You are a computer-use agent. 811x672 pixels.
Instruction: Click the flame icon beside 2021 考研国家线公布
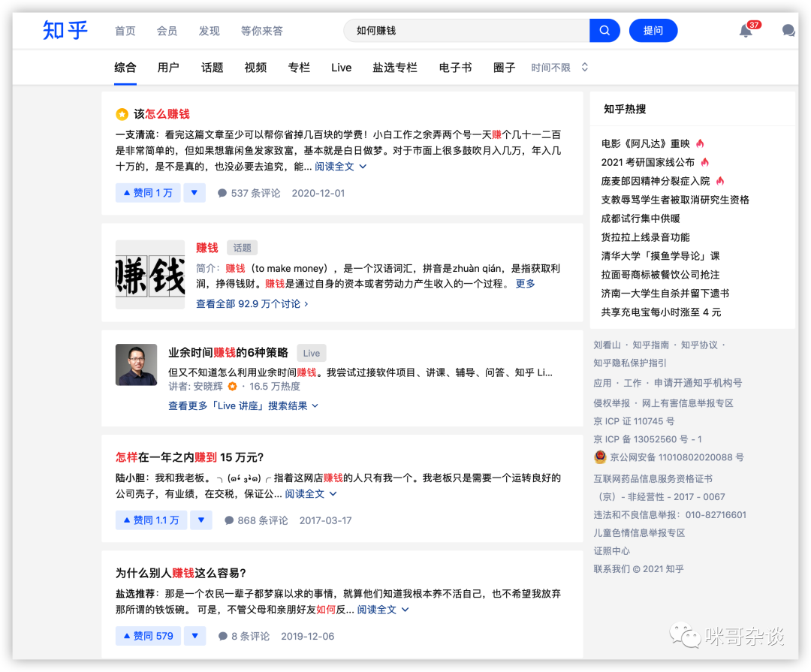point(704,162)
